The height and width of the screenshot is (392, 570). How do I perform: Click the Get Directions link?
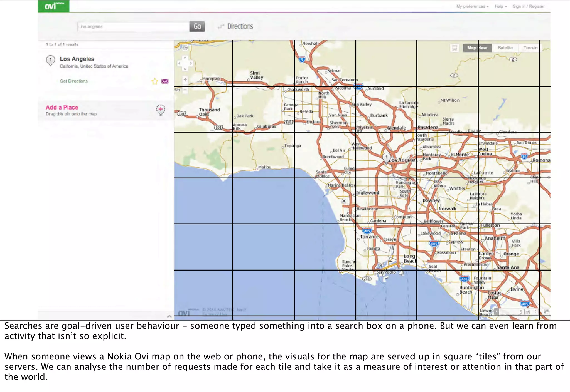click(x=74, y=81)
